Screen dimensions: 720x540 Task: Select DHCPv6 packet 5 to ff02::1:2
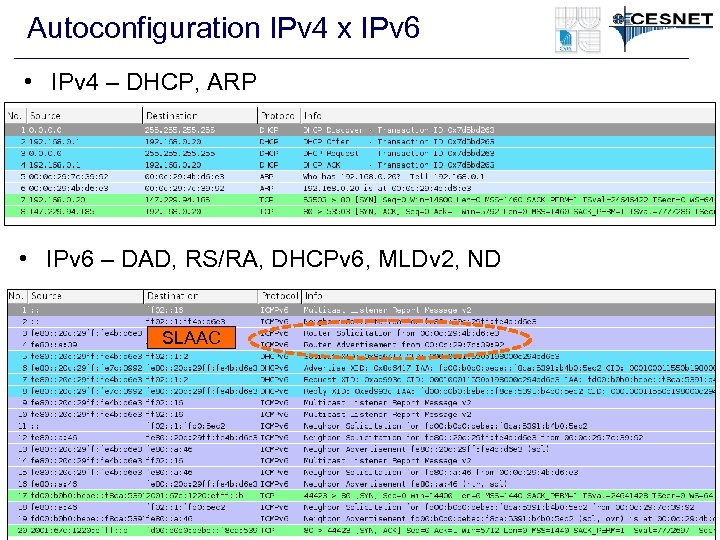361,356
